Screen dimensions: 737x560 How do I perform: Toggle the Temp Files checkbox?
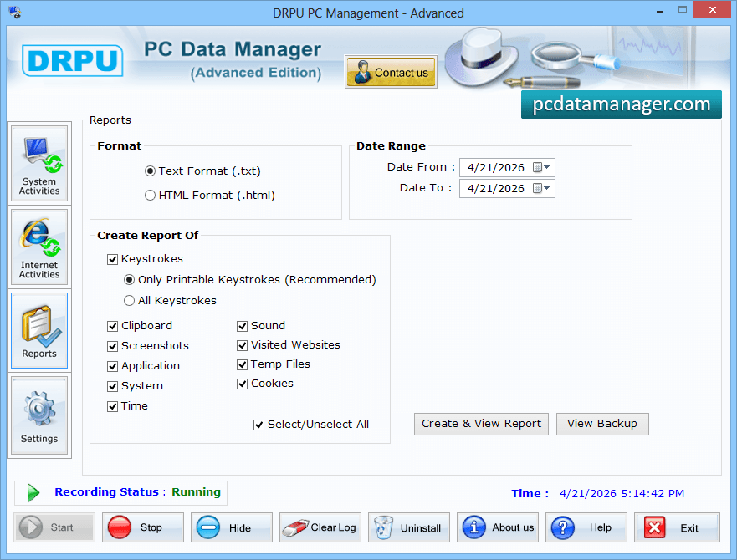(242, 364)
